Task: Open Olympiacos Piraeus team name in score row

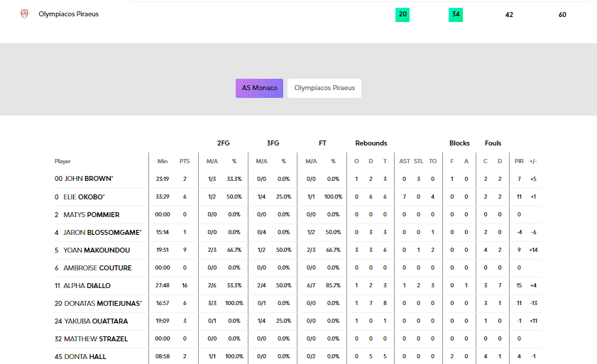Action: click(x=68, y=13)
